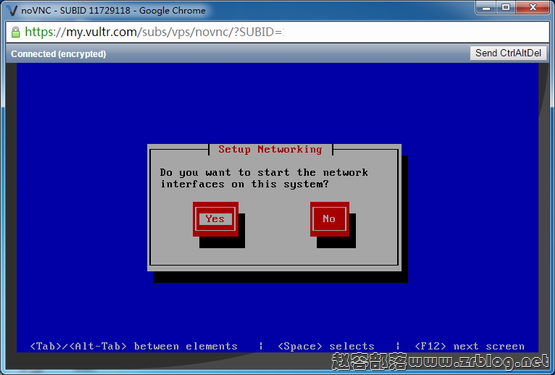
Task: Click the green padlock security icon
Action: [15, 32]
